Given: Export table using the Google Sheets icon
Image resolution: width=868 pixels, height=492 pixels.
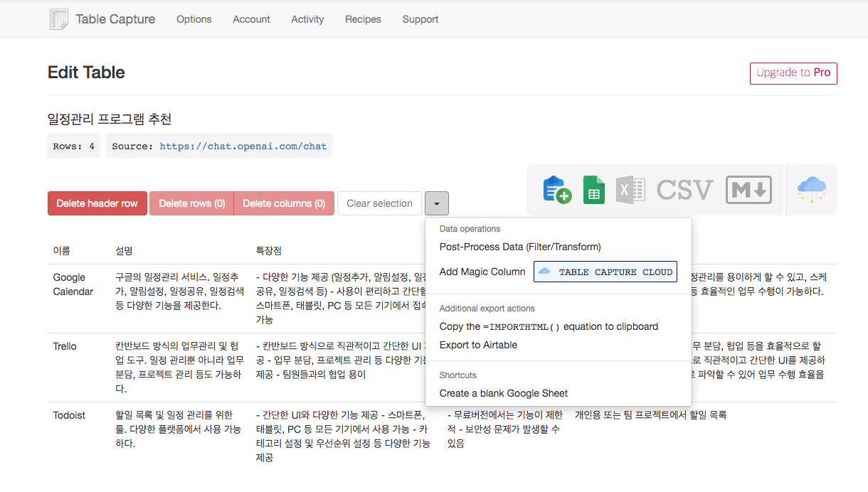Looking at the screenshot, I should pos(594,190).
